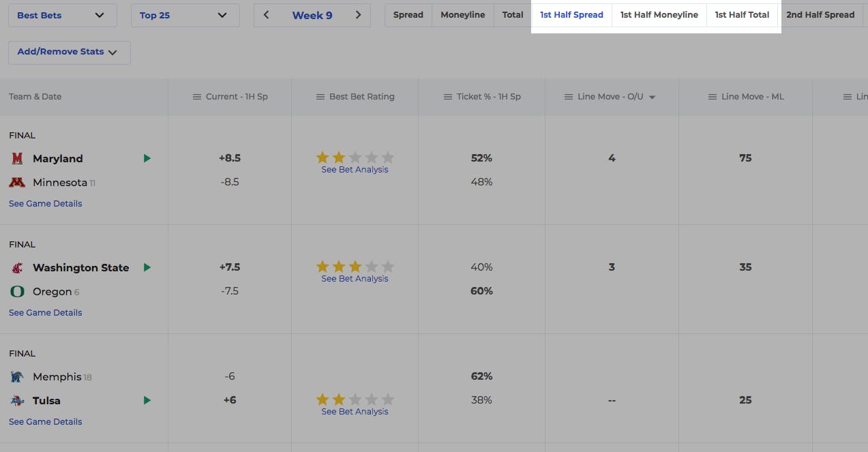Click the Oregon team logo
868x452 pixels.
click(17, 292)
